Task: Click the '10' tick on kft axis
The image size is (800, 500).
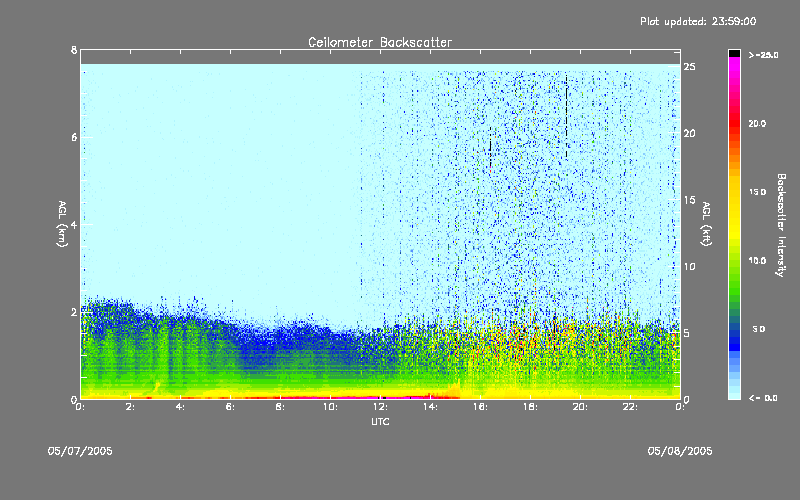Action: pos(690,266)
